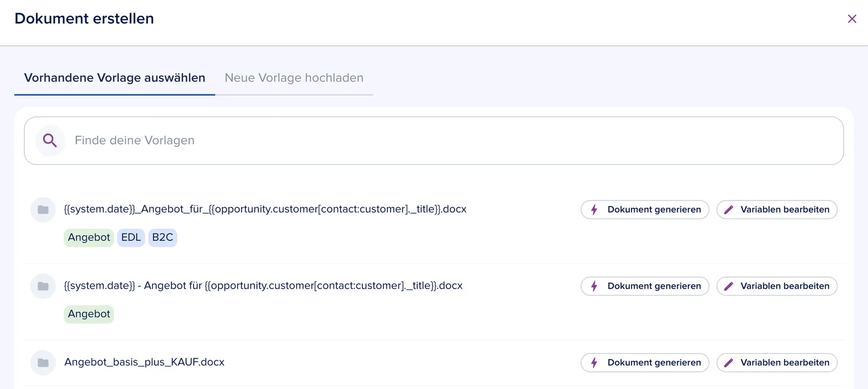Select Angebot_basis_plus_KAUF.docx file name
Image resolution: width=868 pixels, height=389 pixels.
coord(144,362)
